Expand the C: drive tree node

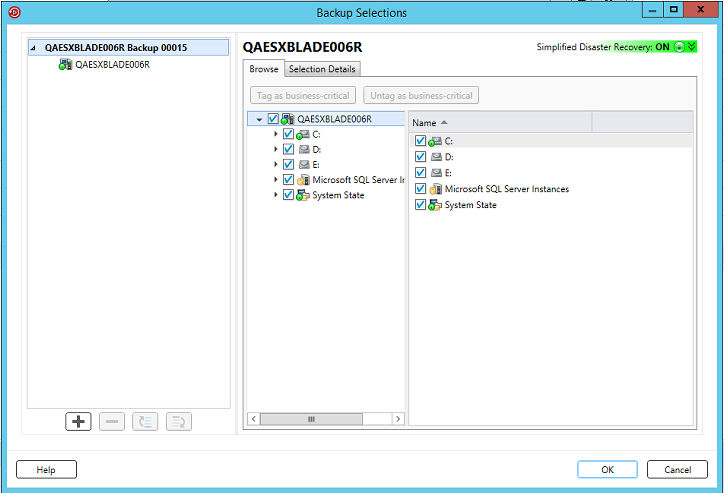pyautogui.click(x=275, y=134)
